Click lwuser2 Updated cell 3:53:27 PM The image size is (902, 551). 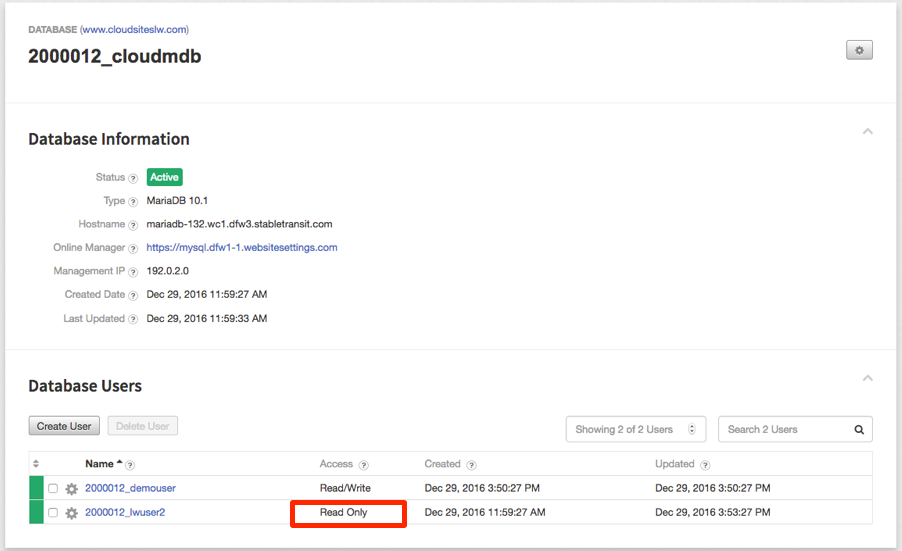(x=713, y=512)
